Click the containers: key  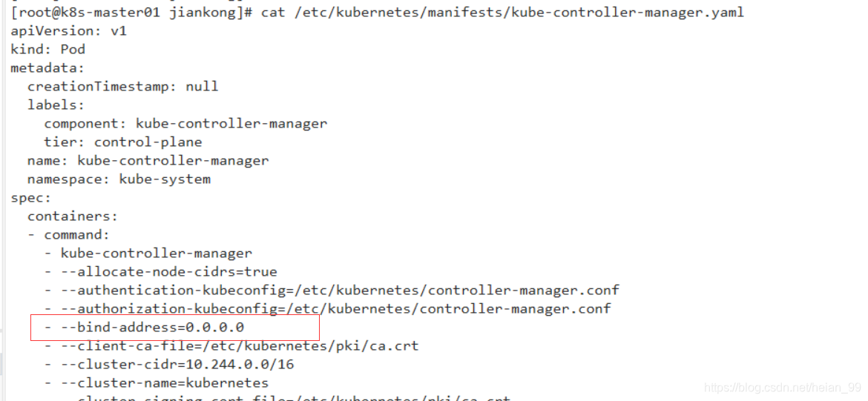pos(73,216)
